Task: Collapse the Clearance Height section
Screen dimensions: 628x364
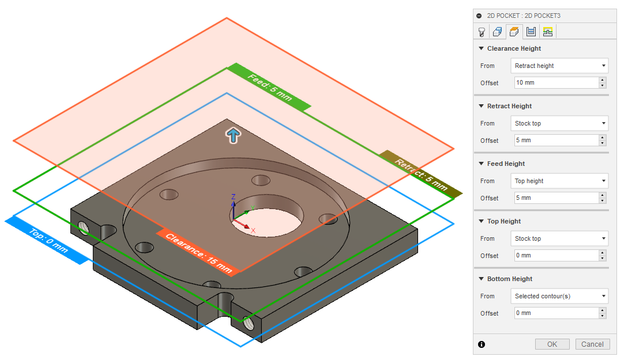Action: point(481,48)
